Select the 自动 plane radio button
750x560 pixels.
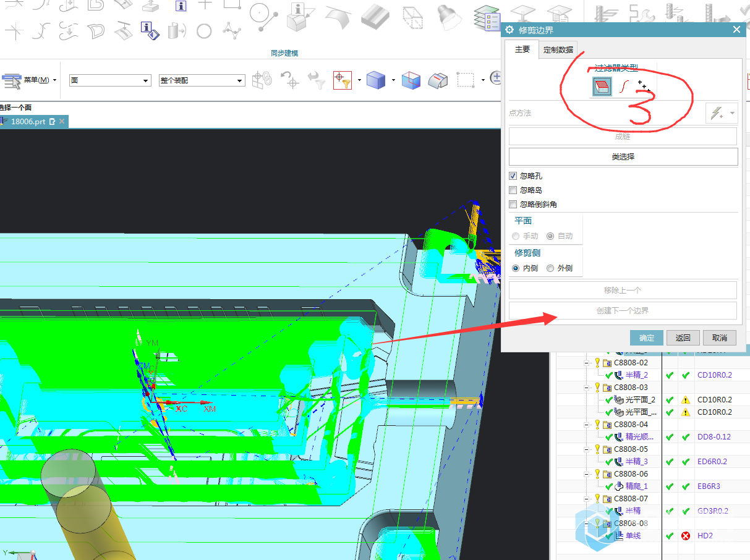[x=550, y=236]
